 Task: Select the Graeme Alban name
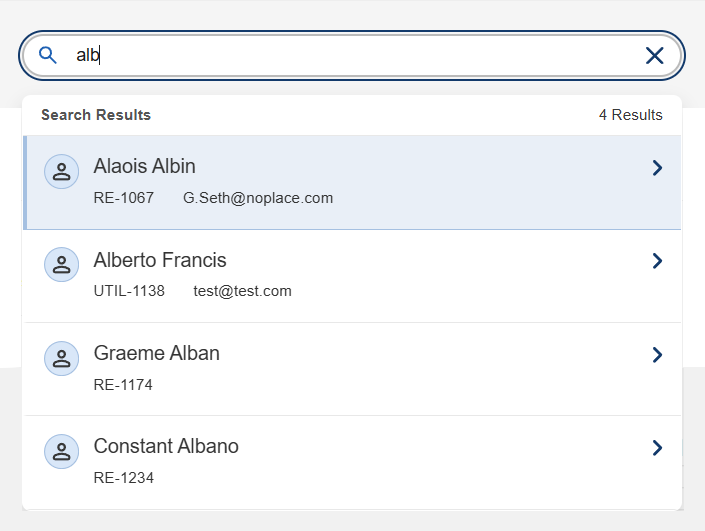pos(156,353)
